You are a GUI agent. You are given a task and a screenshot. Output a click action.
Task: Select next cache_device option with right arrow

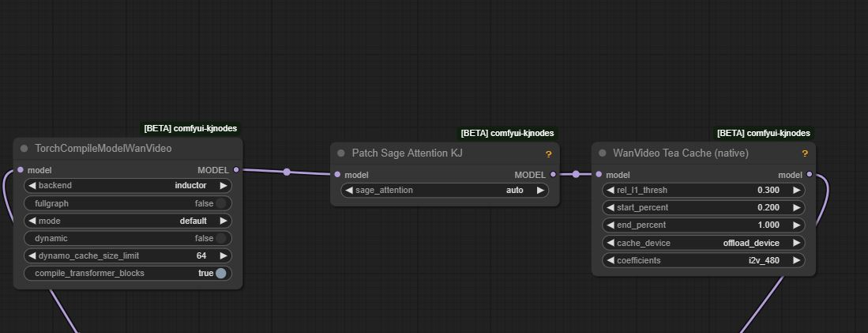pyautogui.click(x=797, y=243)
